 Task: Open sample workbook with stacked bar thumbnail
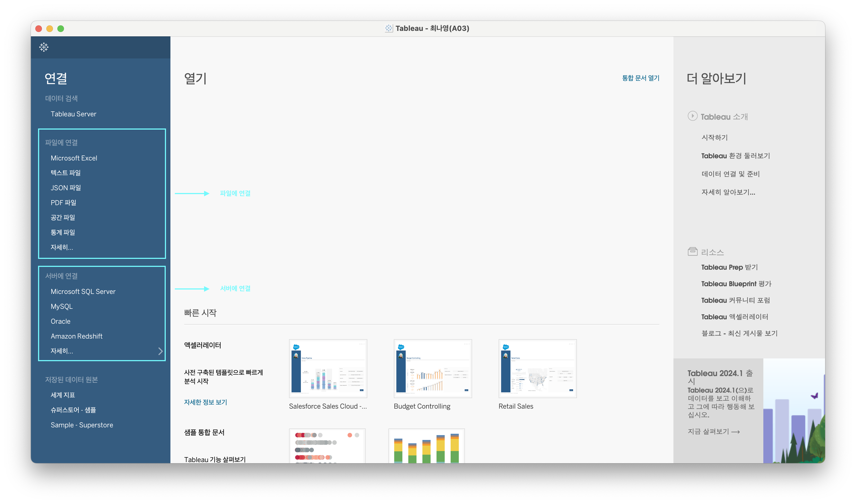(426, 446)
